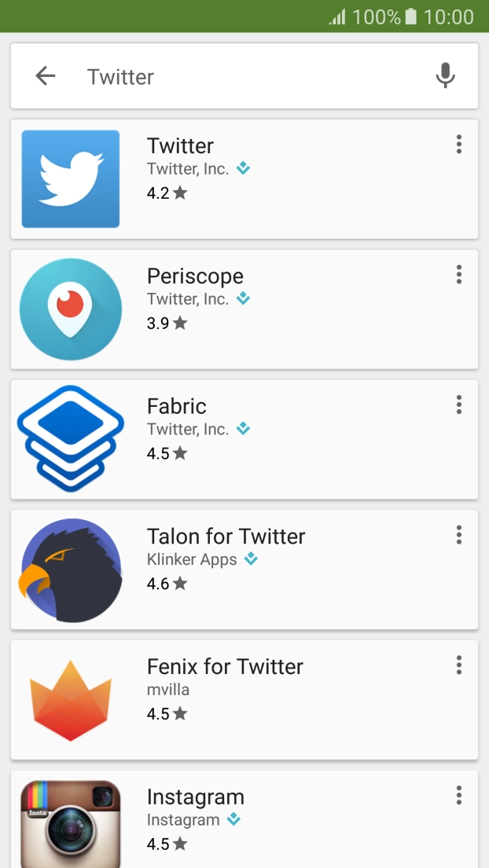Viewport: 489px width, 868px height.
Task: Tap the battery indicator in status bar
Action: 410,16
